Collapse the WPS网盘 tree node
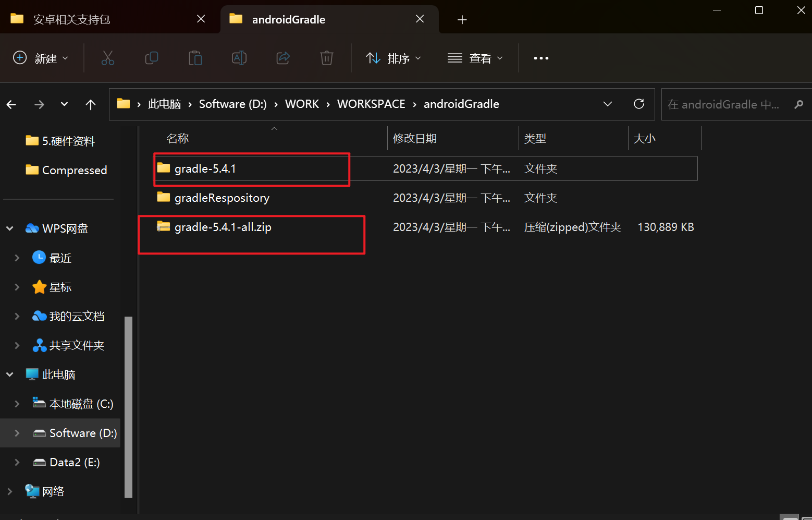This screenshot has height=520, width=812. tap(10, 228)
